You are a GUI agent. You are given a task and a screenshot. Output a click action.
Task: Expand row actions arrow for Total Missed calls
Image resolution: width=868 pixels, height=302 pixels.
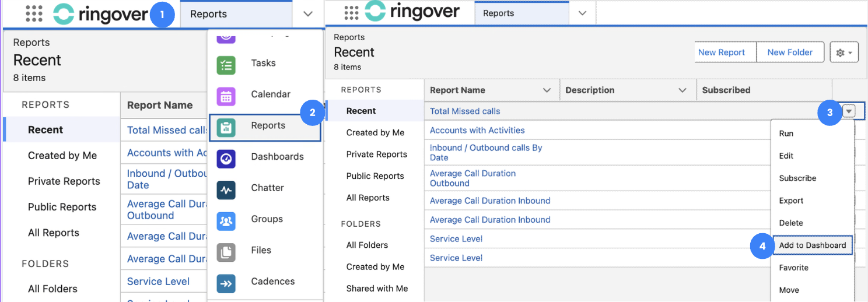point(849,111)
